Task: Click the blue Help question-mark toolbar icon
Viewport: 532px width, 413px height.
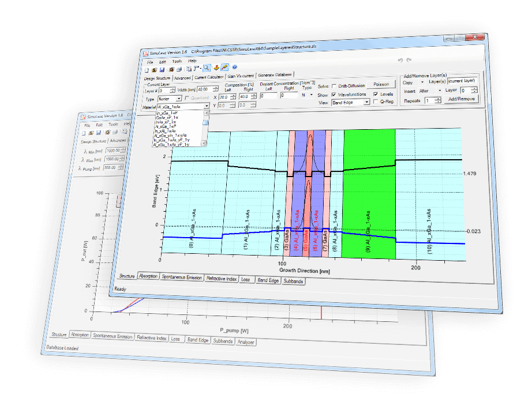Action: [234, 67]
